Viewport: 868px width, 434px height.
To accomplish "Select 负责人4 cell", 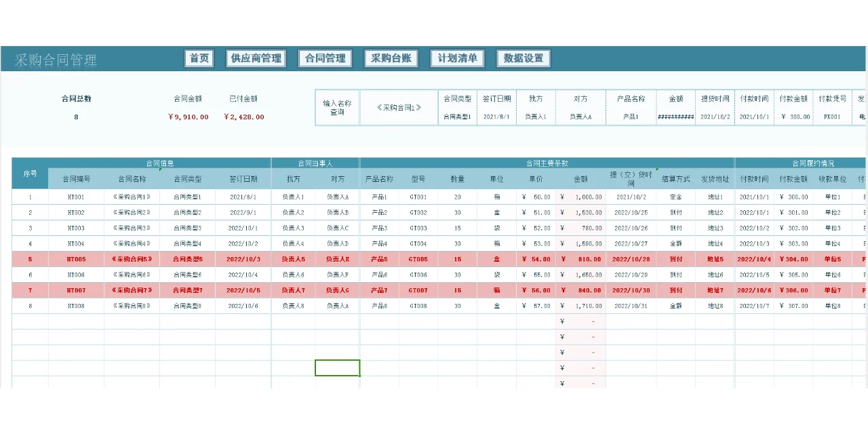I will point(293,243).
